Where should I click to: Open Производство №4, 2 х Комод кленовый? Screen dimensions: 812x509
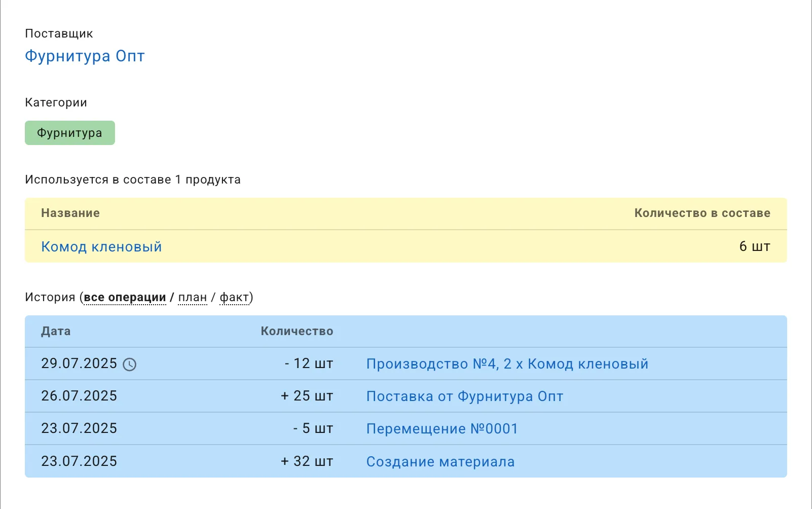tap(507, 363)
